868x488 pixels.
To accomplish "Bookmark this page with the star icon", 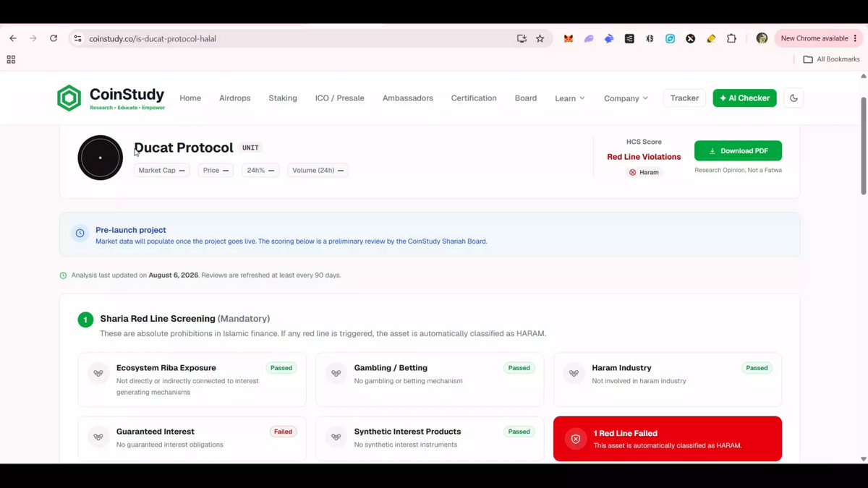I will (540, 38).
